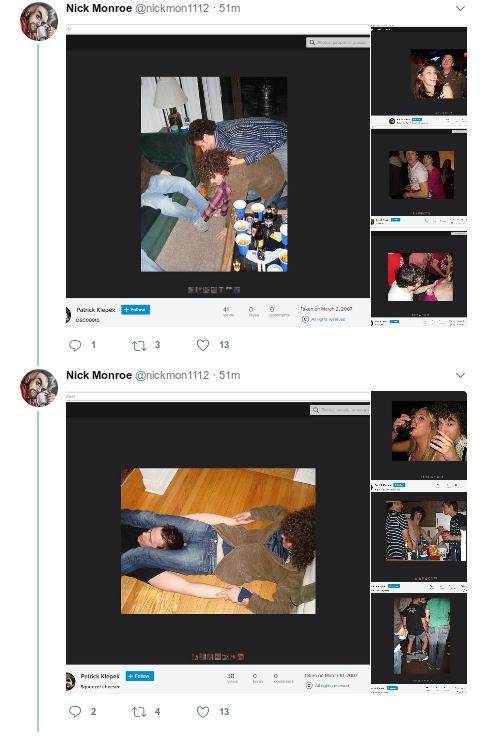Click reply icon on second tweet

pos(75,712)
